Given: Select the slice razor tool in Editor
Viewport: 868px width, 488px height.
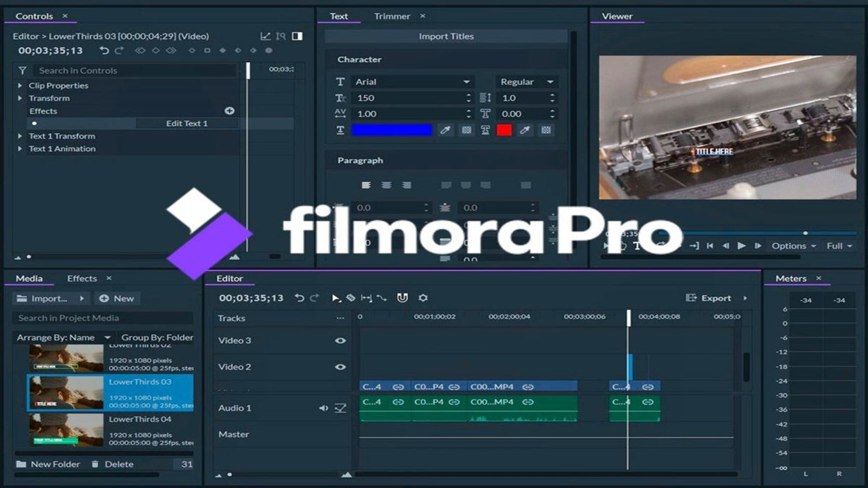Looking at the screenshot, I should (x=351, y=298).
